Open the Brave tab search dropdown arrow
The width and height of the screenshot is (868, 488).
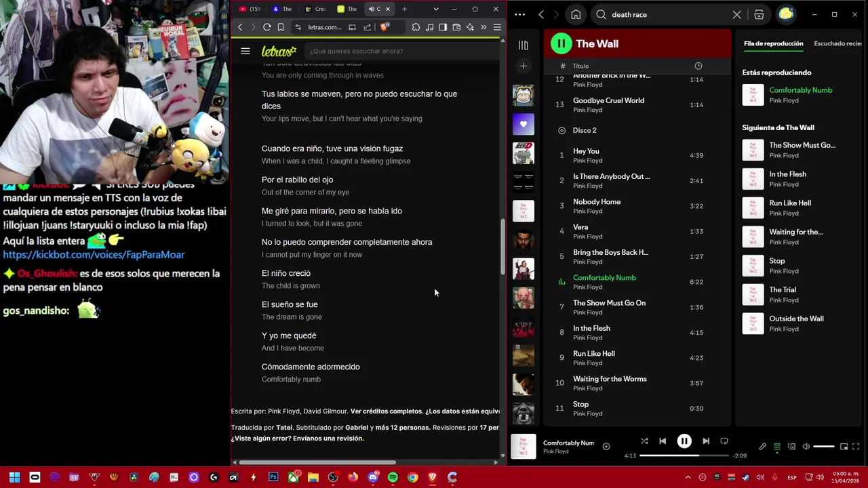[435, 9]
